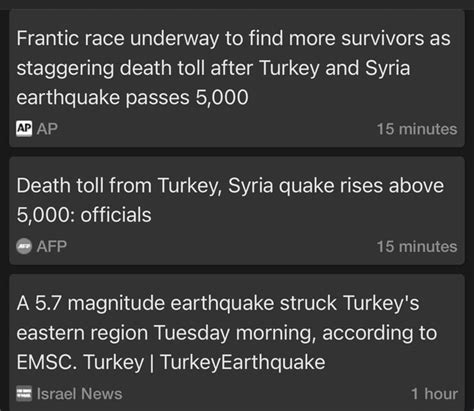This screenshot has height=411, width=474.
Task: Open the 'Frantic race underway' headline
Action: 233,68
